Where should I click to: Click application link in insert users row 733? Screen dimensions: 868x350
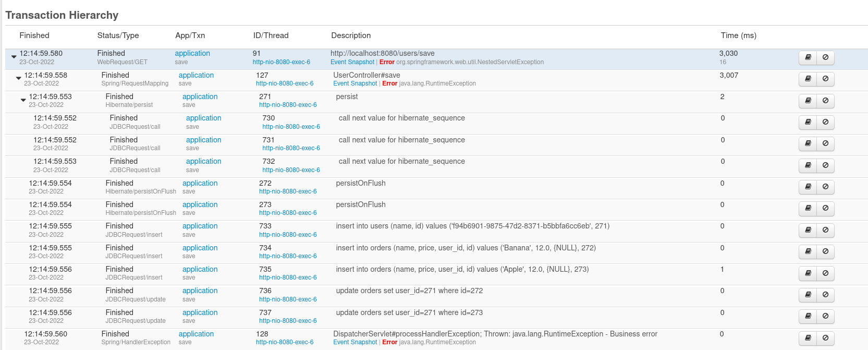click(200, 226)
